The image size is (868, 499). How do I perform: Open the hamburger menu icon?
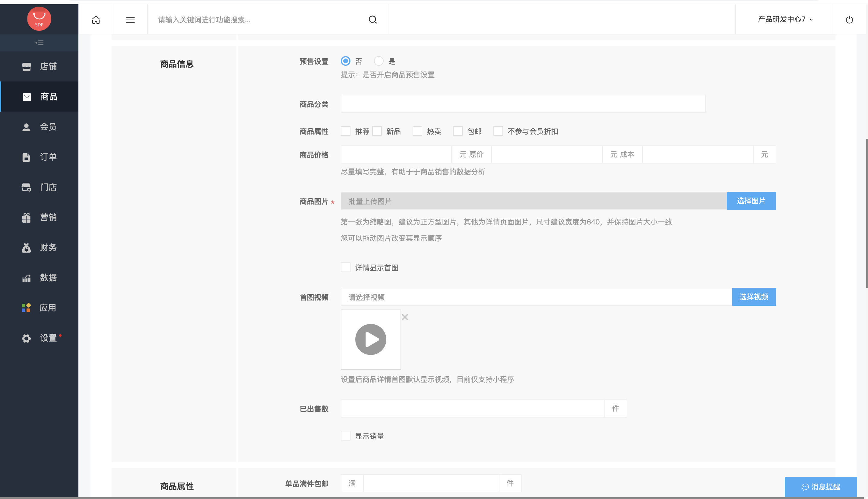click(130, 20)
